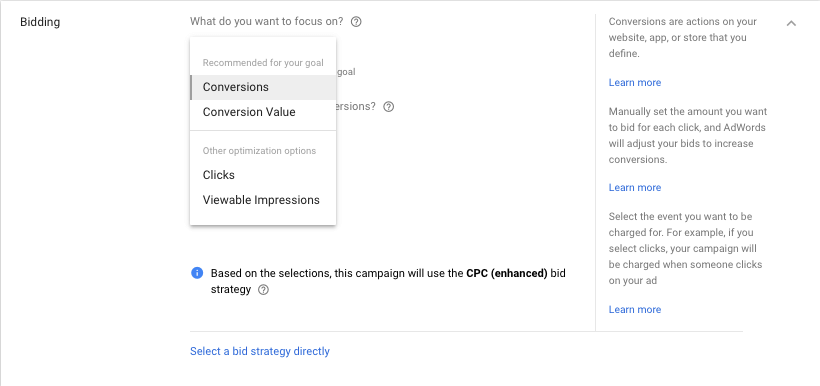Open Learn more below manual bid description
The width and height of the screenshot is (820, 386).
[635, 188]
